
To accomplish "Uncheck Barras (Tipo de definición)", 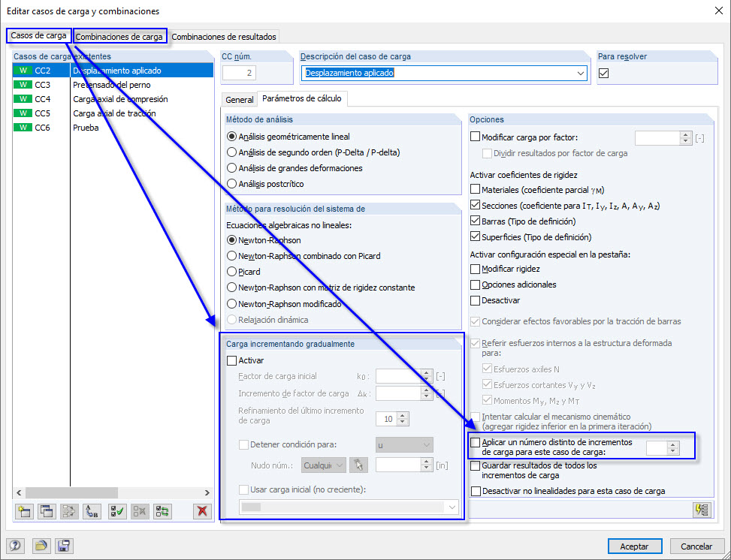I will point(475,221).
